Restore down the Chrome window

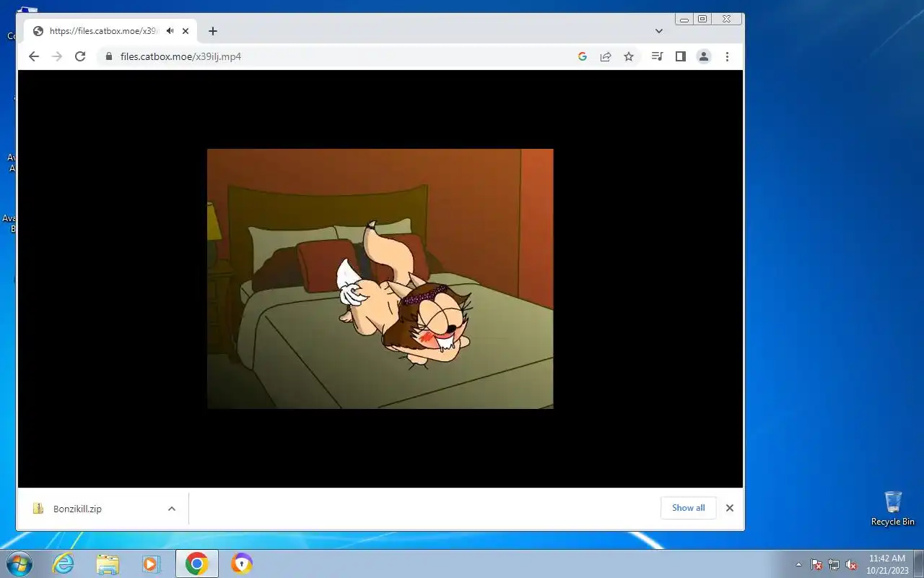pos(702,20)
